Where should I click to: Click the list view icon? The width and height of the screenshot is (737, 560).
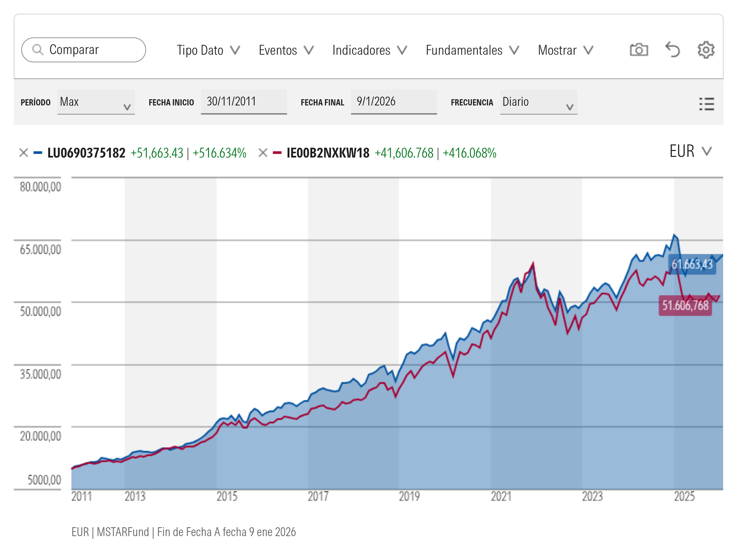click(x=706, y=104)
